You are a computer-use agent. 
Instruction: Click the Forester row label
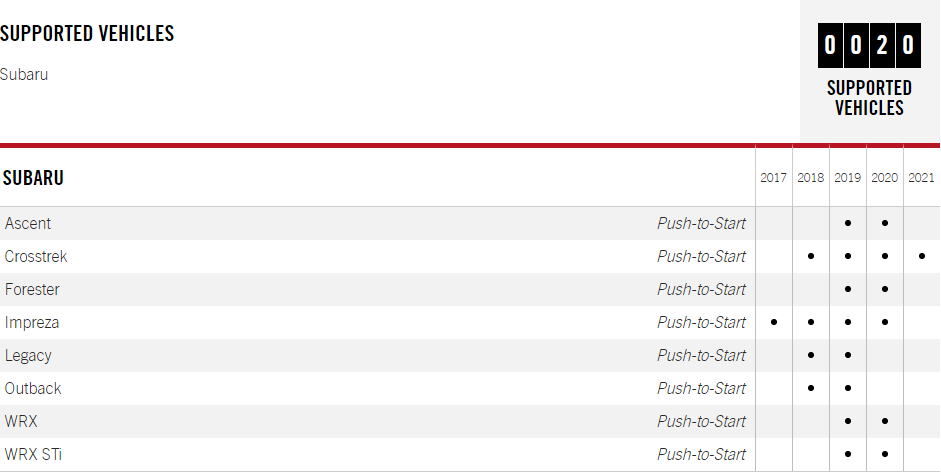coord(32,289)
